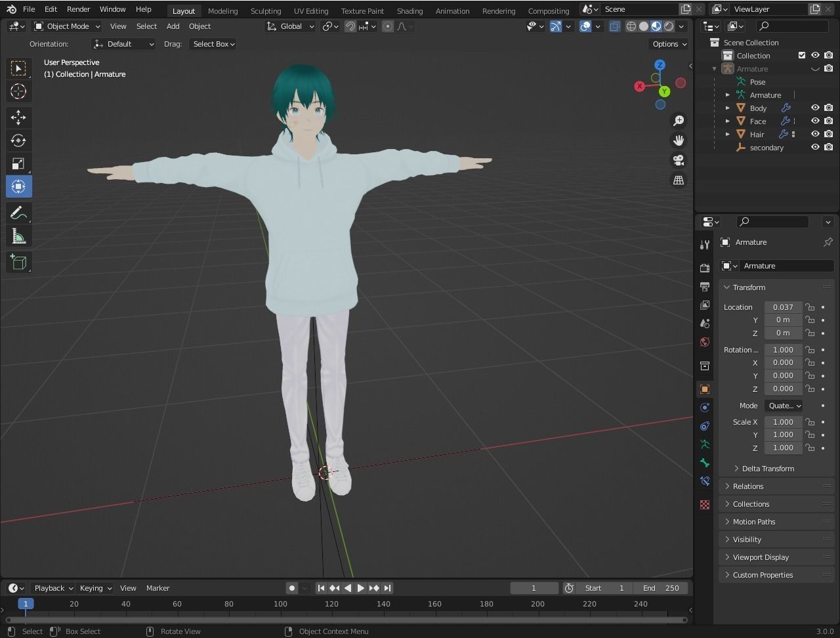Toggle camera view icon
Image resolution: width=840 pixels, height=638 pixels.
(679, 160)
